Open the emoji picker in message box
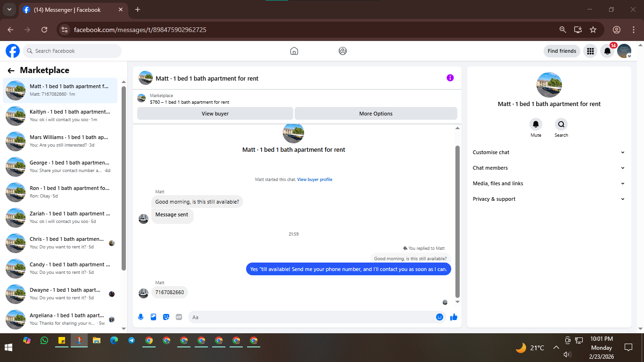This screenshot has height=362, width=644. coord(439,317)
